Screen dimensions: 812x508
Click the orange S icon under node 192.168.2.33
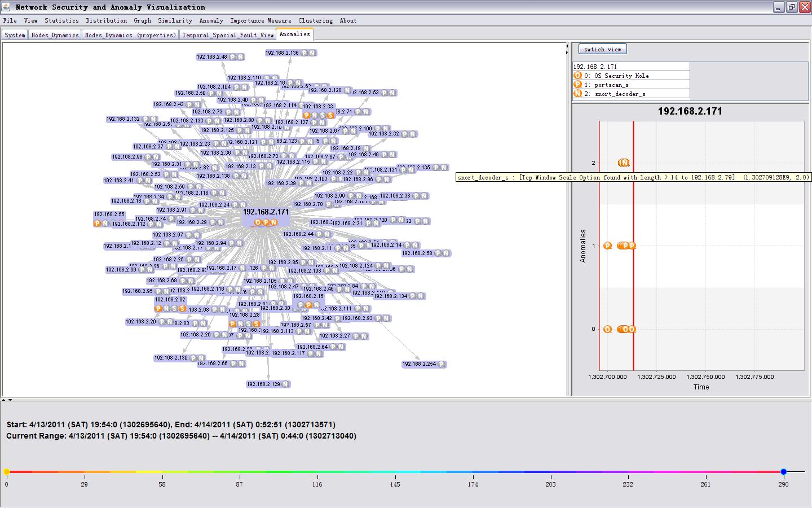[330, 115]
